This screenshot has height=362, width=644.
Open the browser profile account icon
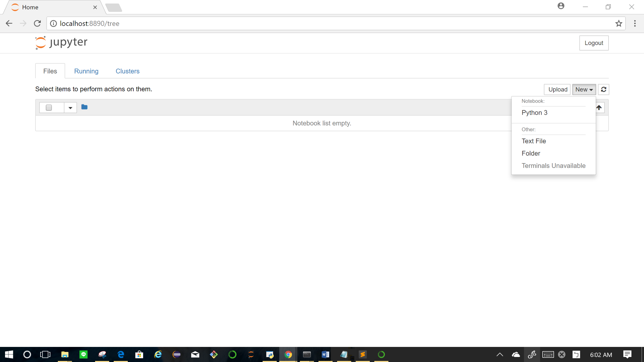[561, 6]
